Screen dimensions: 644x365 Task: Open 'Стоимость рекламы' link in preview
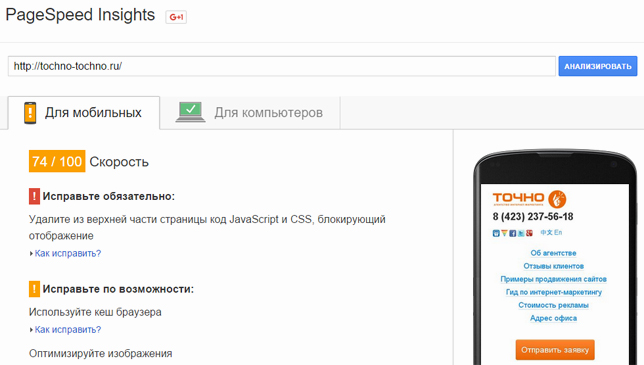tap(553, 305)
